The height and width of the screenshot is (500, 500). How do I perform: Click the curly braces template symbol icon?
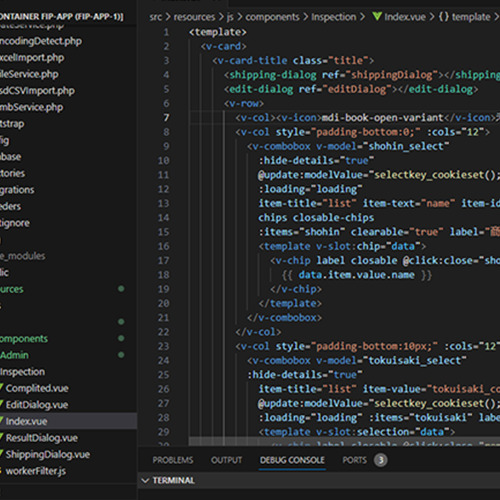coord(444,17)
